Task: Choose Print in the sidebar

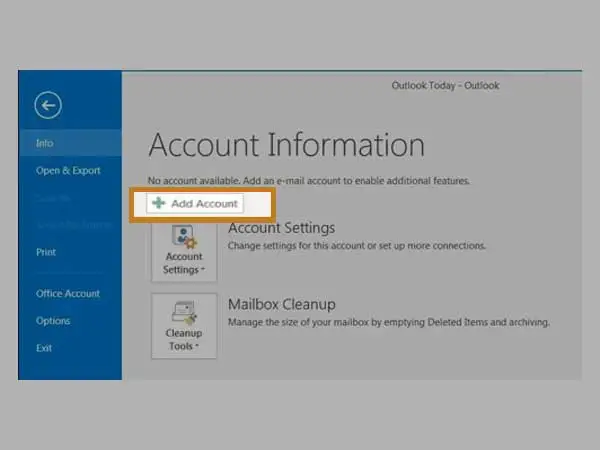Action: 46,252
